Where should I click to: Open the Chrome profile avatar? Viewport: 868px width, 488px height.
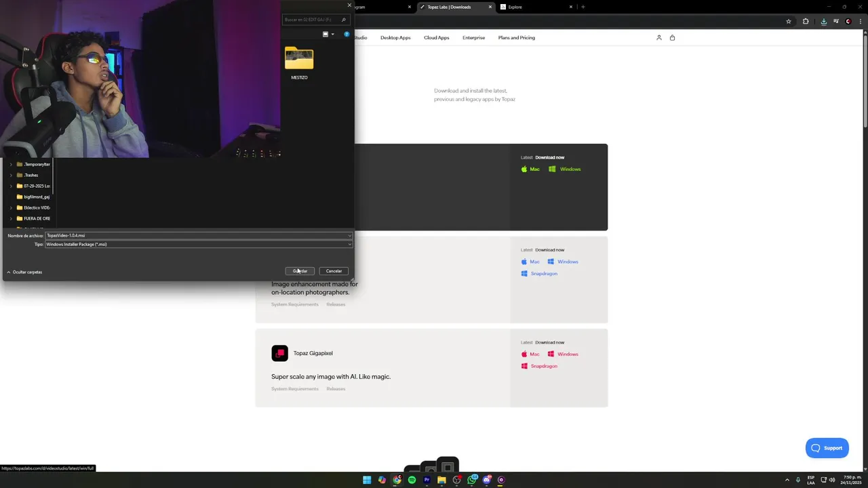[848, 21]
